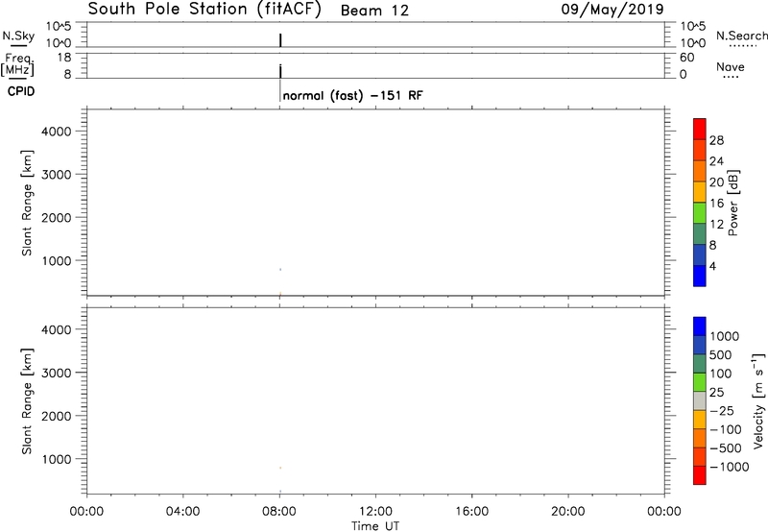Image resolution: width=768 pixels, height=532 pixels.
Task: Click the 'Power [dB]' colorbar title
Action: [733, 203]
